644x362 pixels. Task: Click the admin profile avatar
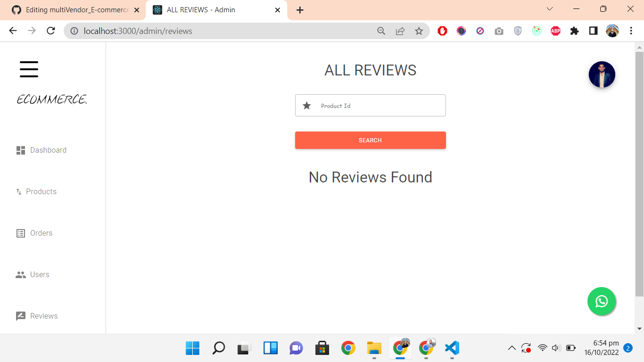click(602, 74)
